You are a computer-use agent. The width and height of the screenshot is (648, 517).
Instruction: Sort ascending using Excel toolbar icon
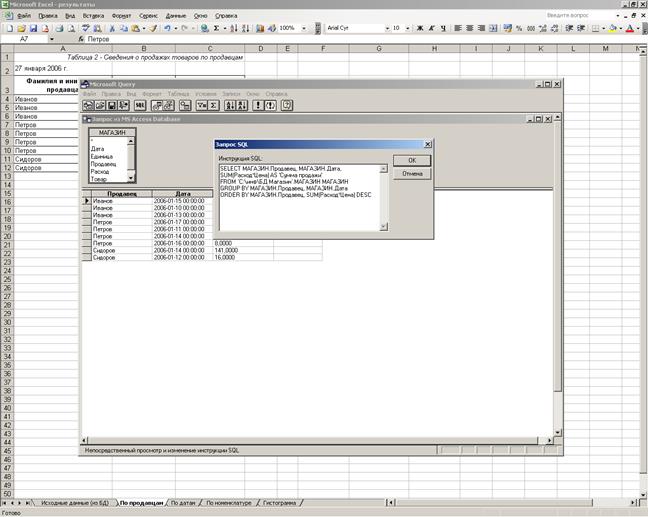pos(234,28)
